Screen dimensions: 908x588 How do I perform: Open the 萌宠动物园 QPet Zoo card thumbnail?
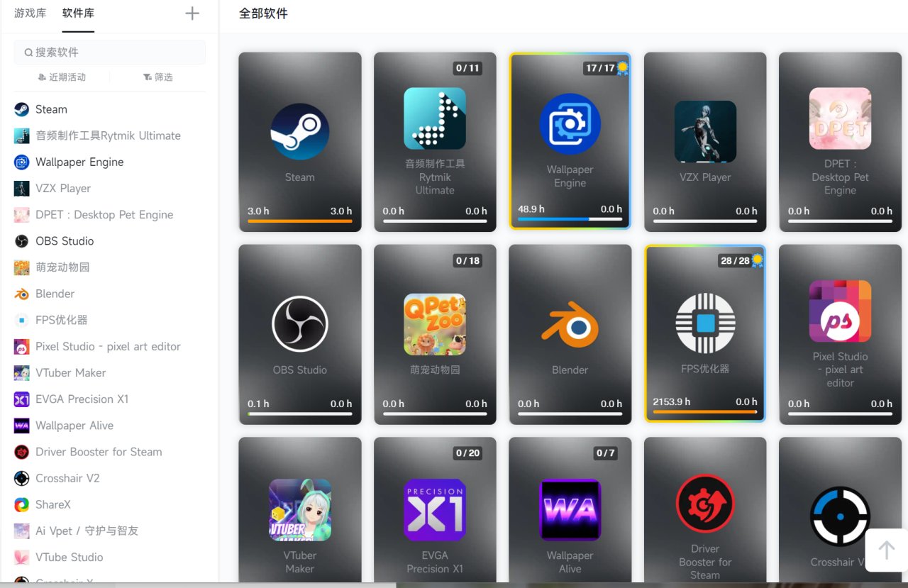point(435,324)
